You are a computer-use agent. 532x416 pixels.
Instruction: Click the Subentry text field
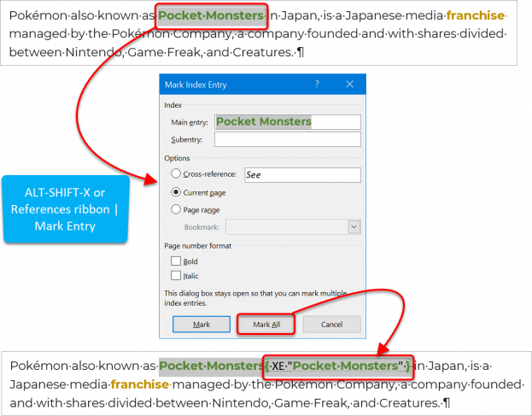tap(288, 139)
